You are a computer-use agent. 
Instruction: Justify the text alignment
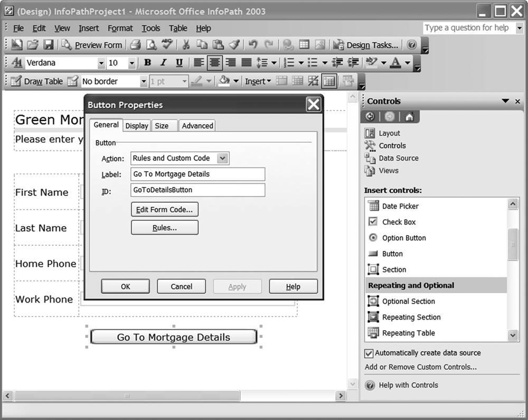[x=247, y=63]
